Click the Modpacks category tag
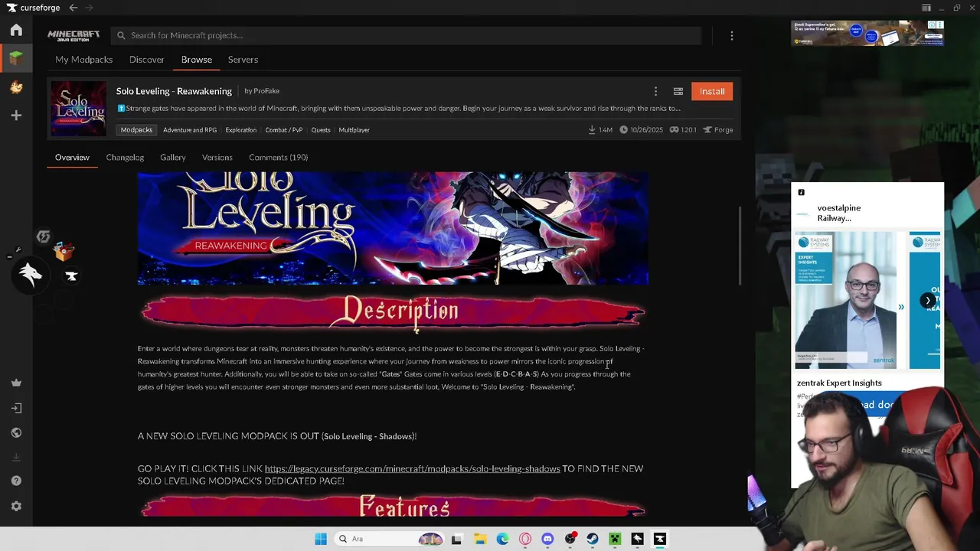 coord(136,130)
